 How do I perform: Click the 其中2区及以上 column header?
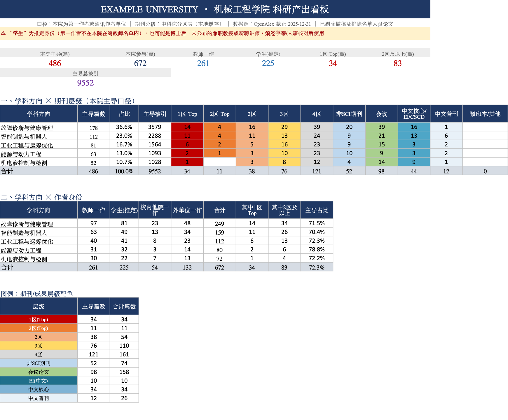(x=284, y=210)
